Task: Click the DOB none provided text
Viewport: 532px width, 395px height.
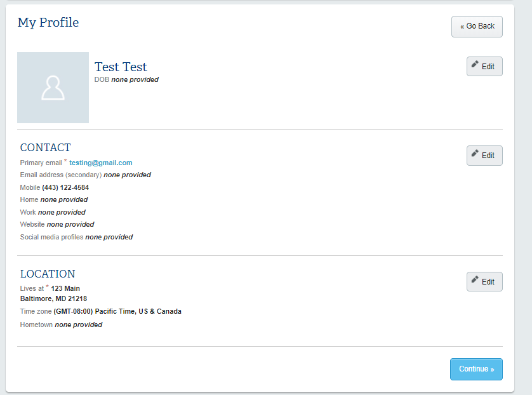Action: pos(126,80)
